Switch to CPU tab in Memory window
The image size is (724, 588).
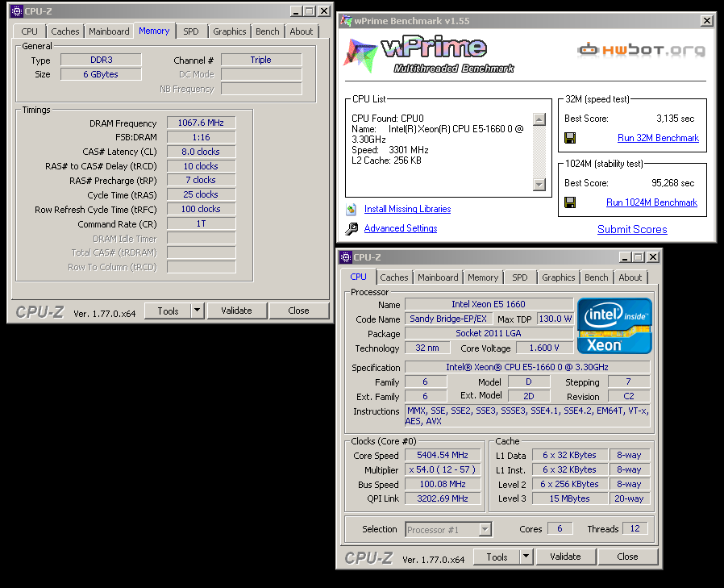click(30, 31)
